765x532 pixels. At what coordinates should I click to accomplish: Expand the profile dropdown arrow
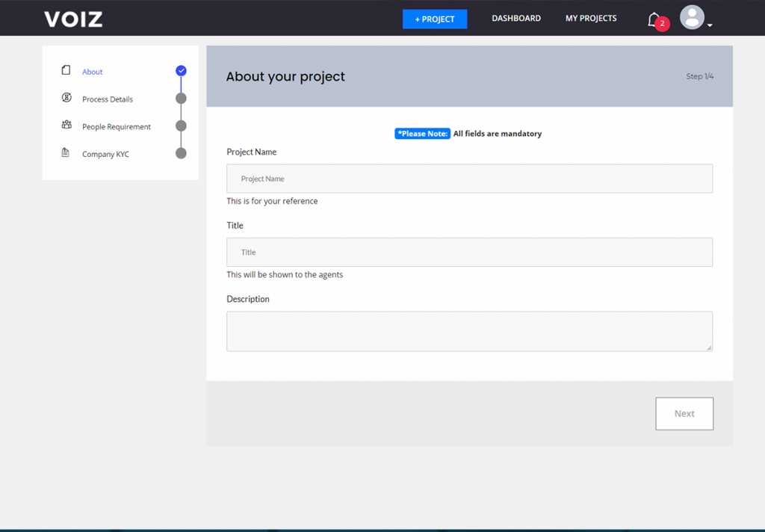[710, 25]
